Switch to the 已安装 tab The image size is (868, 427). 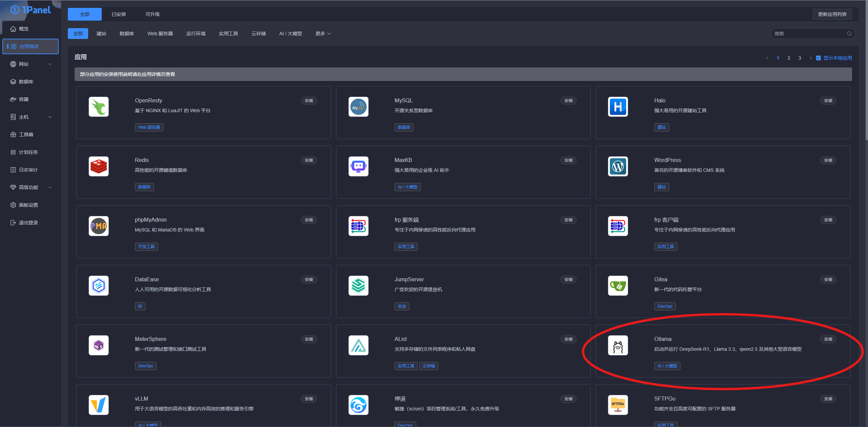[119, 14]
